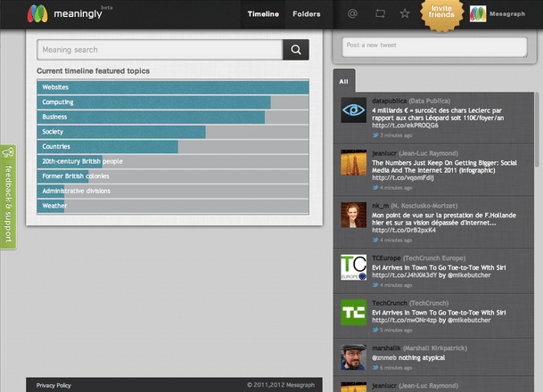
Task: Click the datapublica eye avatar
Action: (354, 110)
